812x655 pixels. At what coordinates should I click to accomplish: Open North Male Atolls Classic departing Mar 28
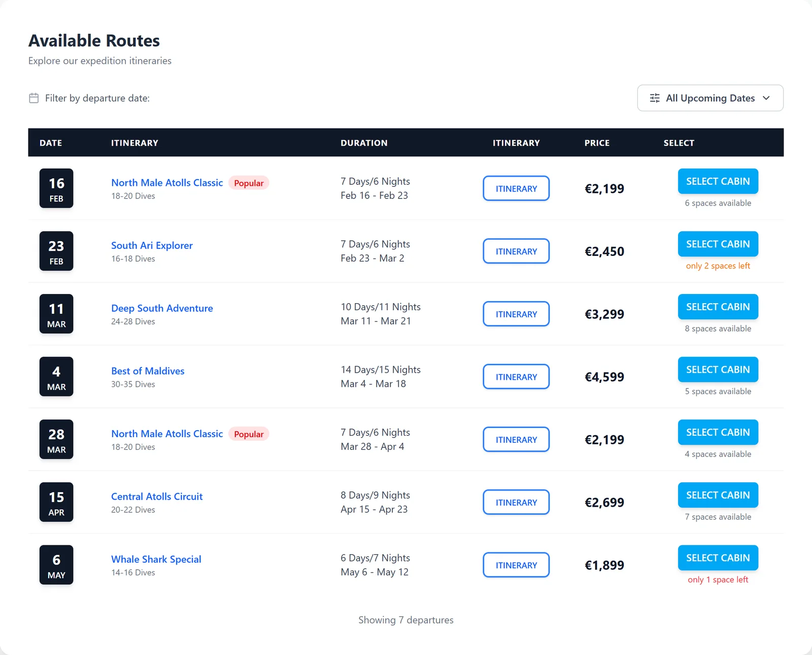click(167, 434)
